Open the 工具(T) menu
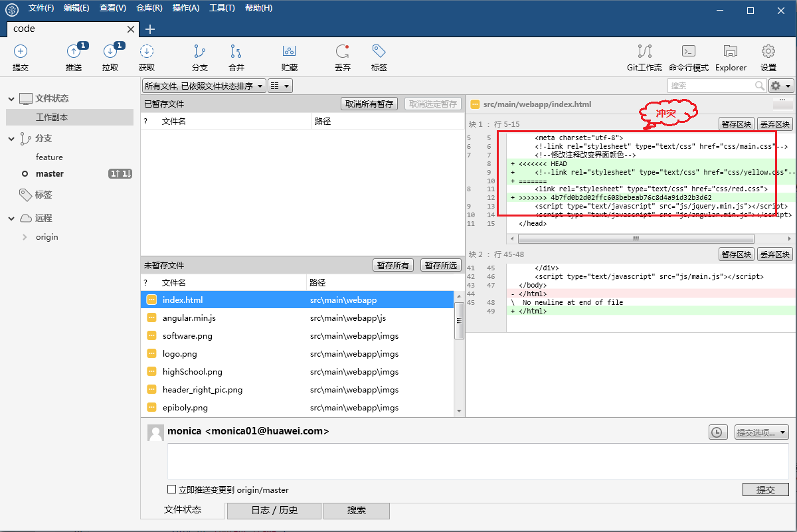This screenshot has height=532, width=797. pyautogui.click(x=222, y=8)
